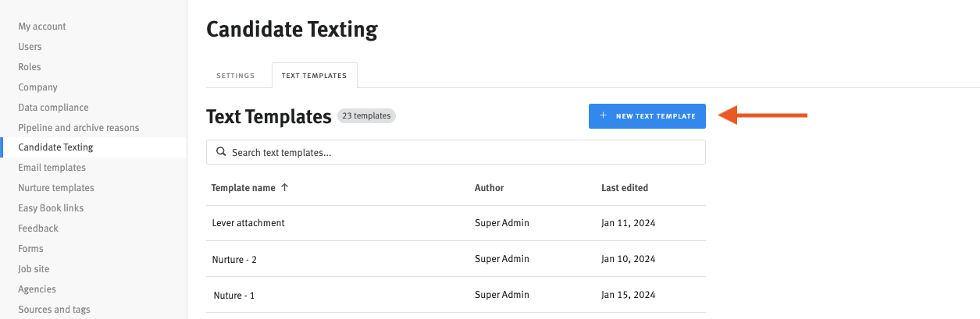Screen dimensions: 980x319
Task: Open the Lever attachment template
Action: pos(248,223)
